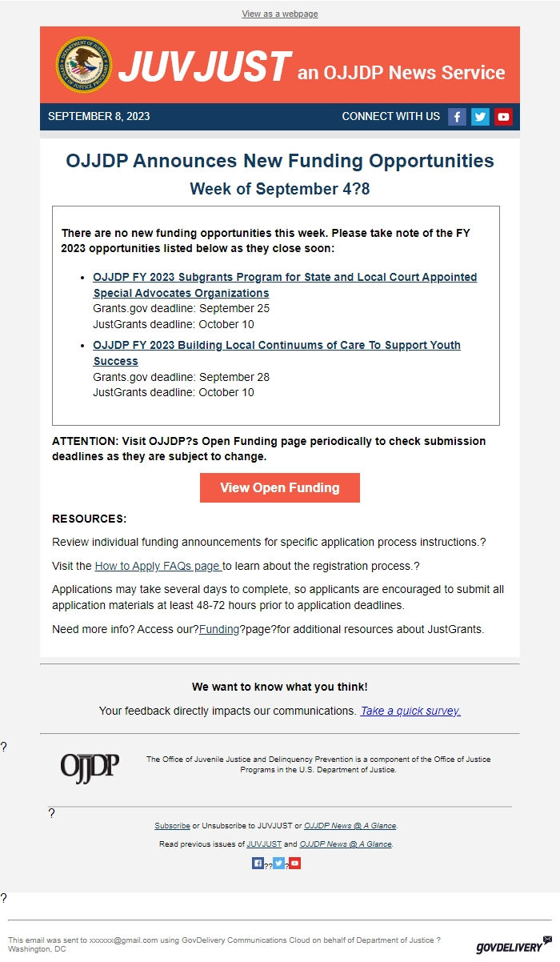This screenshot has height=962, width=560.
Task: Select the OJJDP logo near the footer
Action: [89, 765]
